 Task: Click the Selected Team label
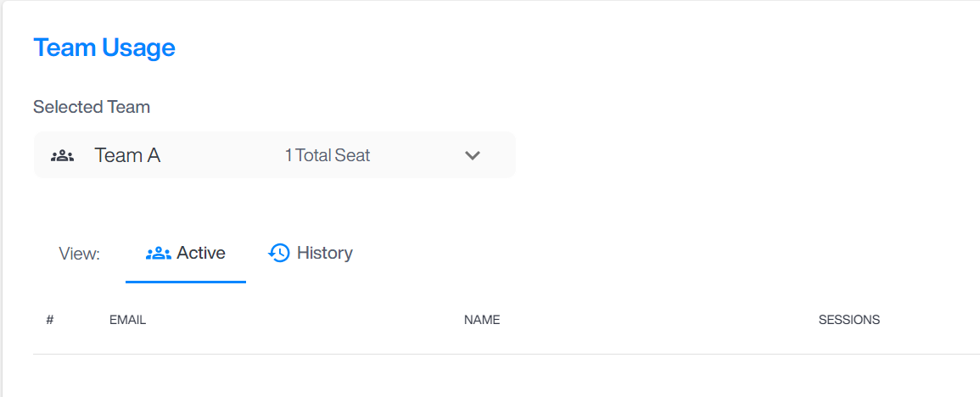[x=92, y=107]
